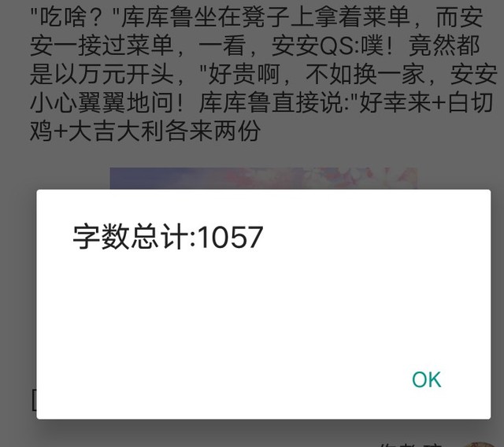The image size is (504, 447).
Task: Confirm the word count dialog with OK
Action: (427, 379)
